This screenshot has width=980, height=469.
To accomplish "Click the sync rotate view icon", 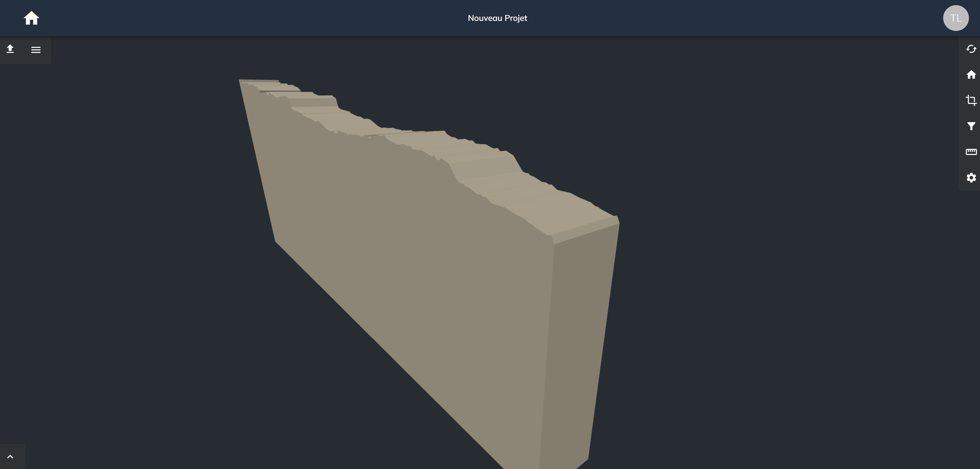I will pos(971,49).
